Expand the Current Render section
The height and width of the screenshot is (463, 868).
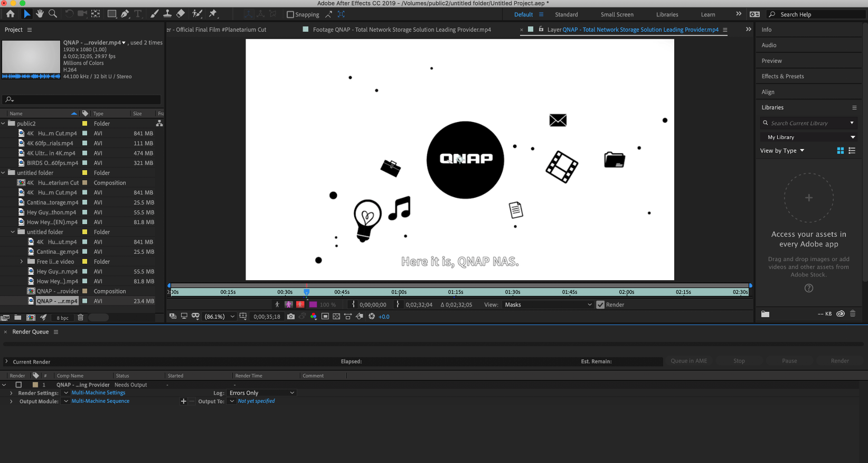6,362
